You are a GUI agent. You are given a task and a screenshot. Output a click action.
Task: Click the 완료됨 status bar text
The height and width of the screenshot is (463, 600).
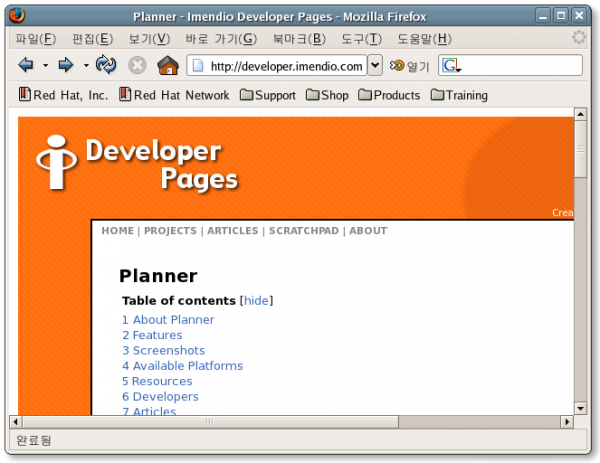(34, 440)
